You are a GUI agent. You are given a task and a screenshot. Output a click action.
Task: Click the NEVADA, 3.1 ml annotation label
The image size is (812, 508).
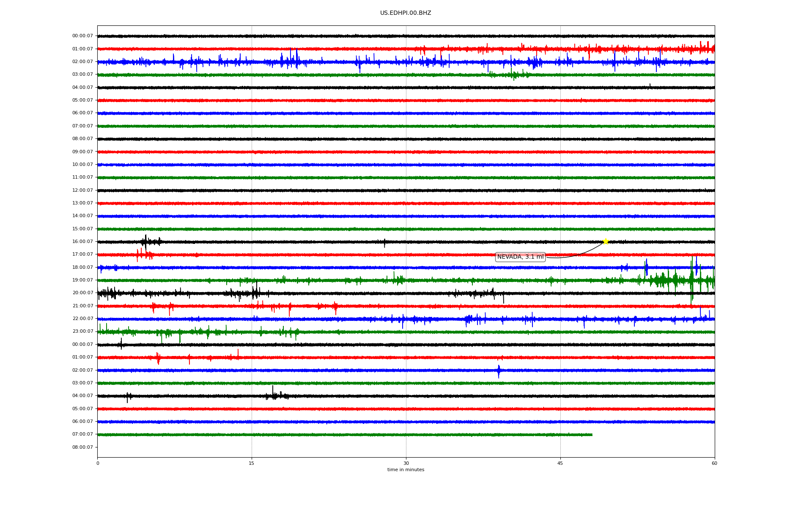(x=520, y=257)
